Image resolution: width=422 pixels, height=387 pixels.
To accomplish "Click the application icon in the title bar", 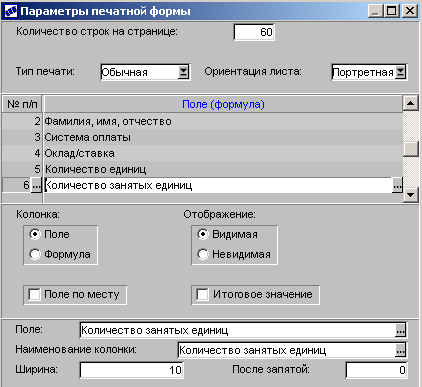I will 10,11.
